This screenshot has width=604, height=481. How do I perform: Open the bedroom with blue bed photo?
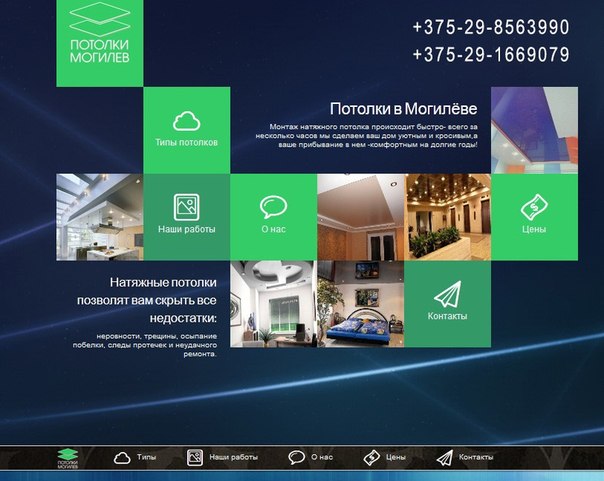click(361, 304)
